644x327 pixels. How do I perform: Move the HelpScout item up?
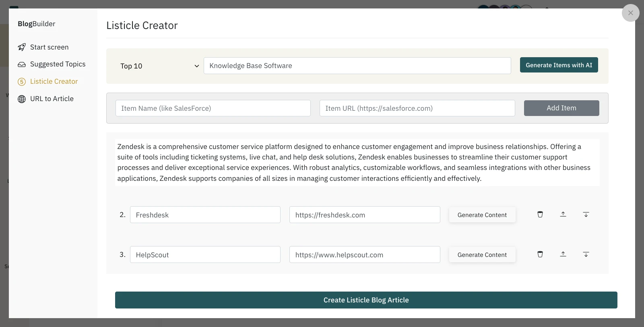(x=563, y=254)
